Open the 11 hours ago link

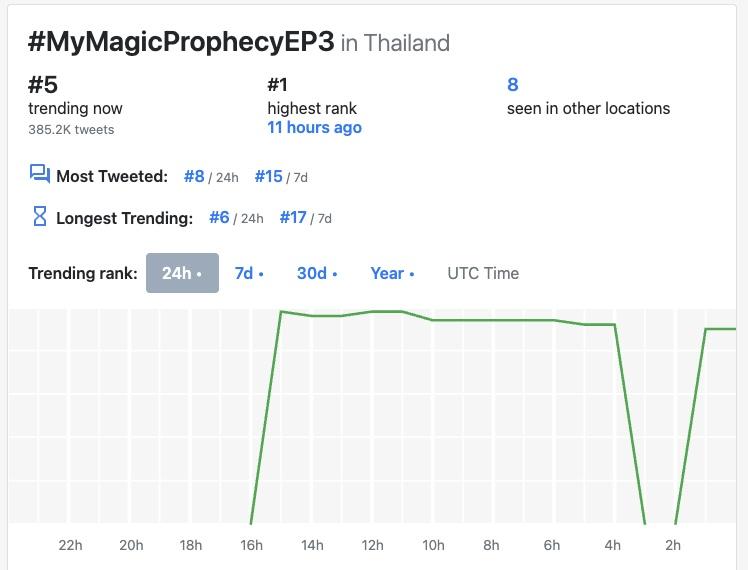314,127
